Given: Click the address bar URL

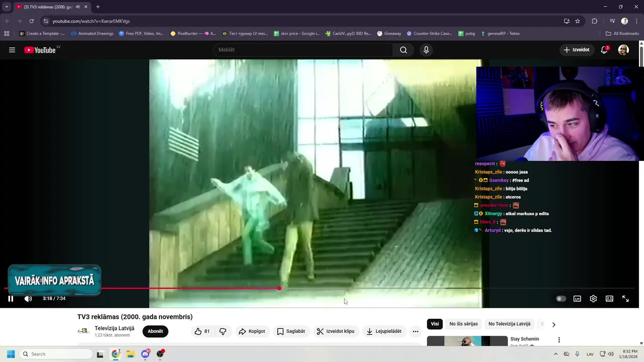Looking at the screenshot, I should 91,21.
